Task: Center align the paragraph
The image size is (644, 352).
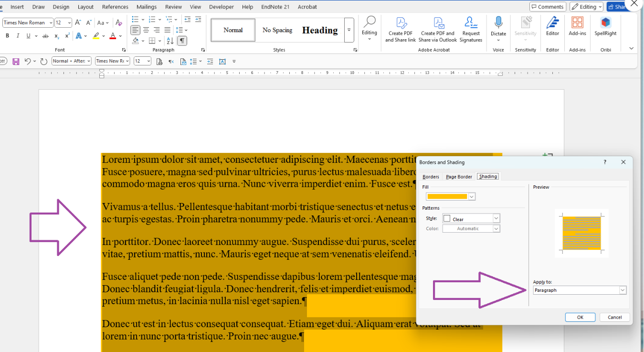Action: pos(146,30)
